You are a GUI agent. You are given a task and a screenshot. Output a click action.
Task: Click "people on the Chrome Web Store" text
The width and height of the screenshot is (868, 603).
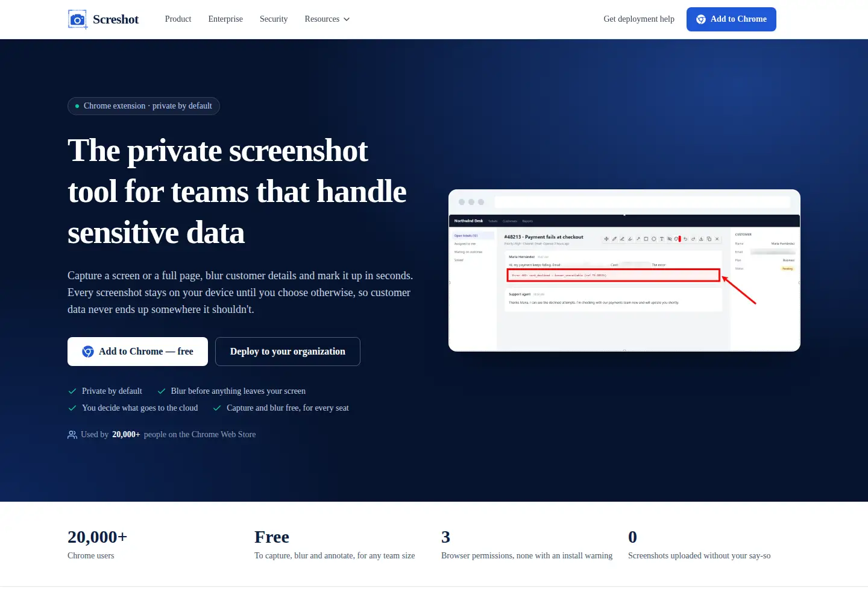pyautogui.click(x=200, y=435)
